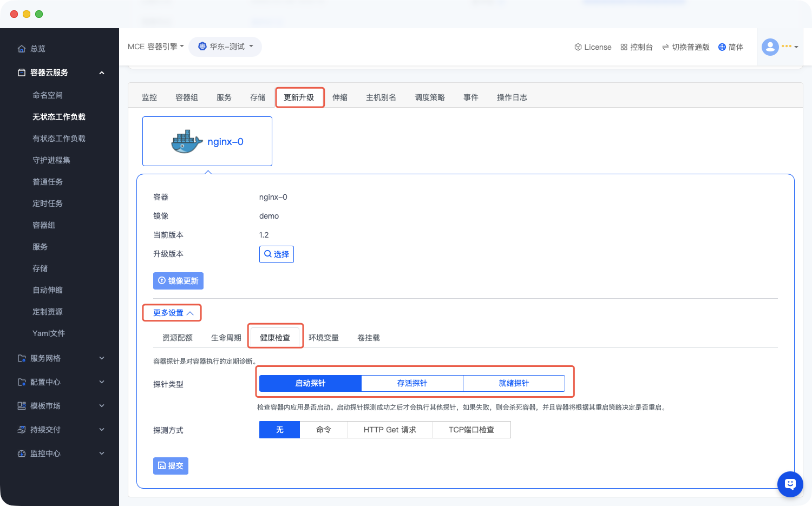Image resolution: width=812 pixels, height=506 pixels.
Task: Expand the 服务网格 sidebar section
Action: (60, 358)
